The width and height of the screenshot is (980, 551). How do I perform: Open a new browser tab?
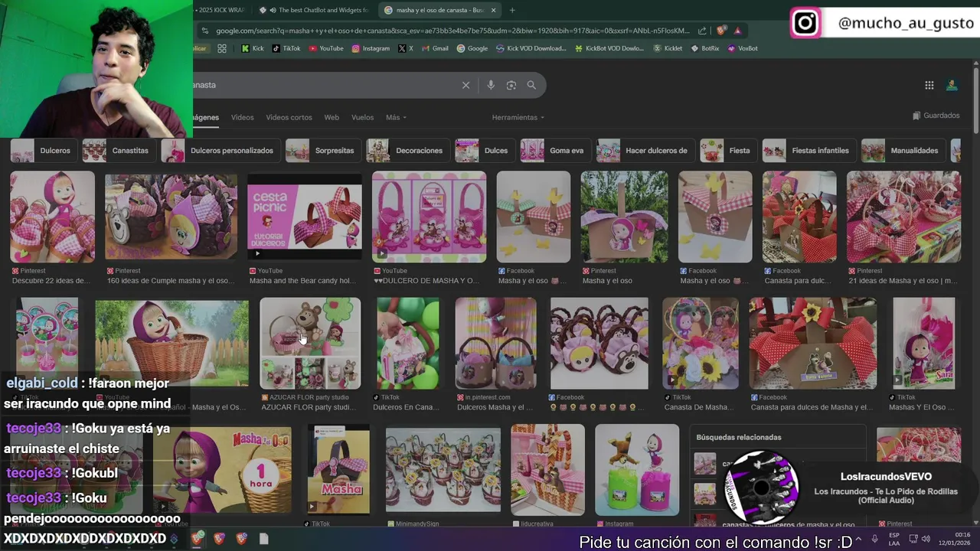[x=512, y=10]
